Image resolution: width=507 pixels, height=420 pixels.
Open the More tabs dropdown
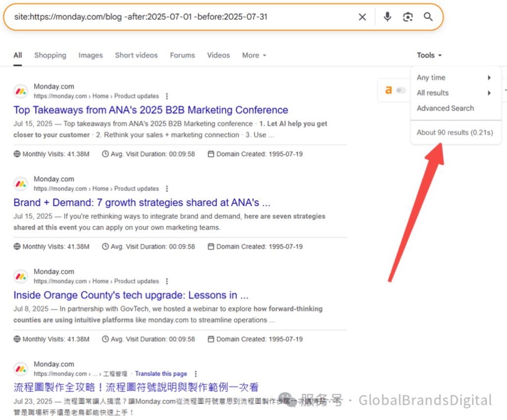pyautogui.click(x=254, y=55)
